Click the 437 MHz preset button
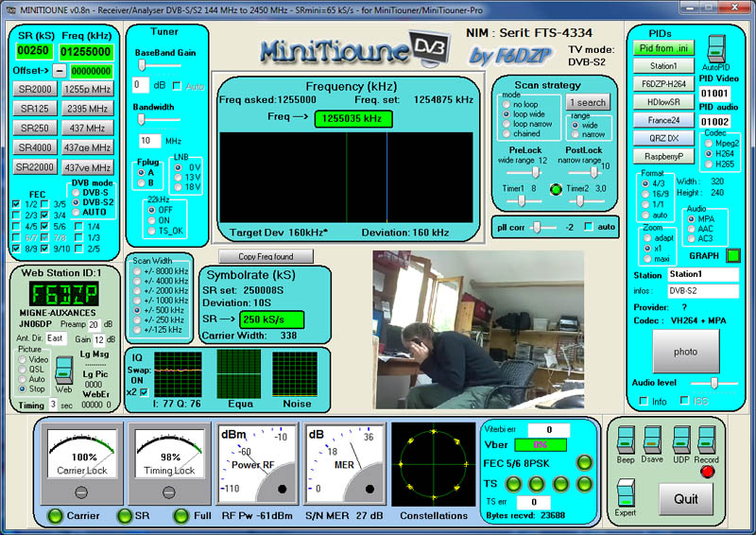Viewport: 756px width, 535px height. pyautogui.click(x=87, y=128)
